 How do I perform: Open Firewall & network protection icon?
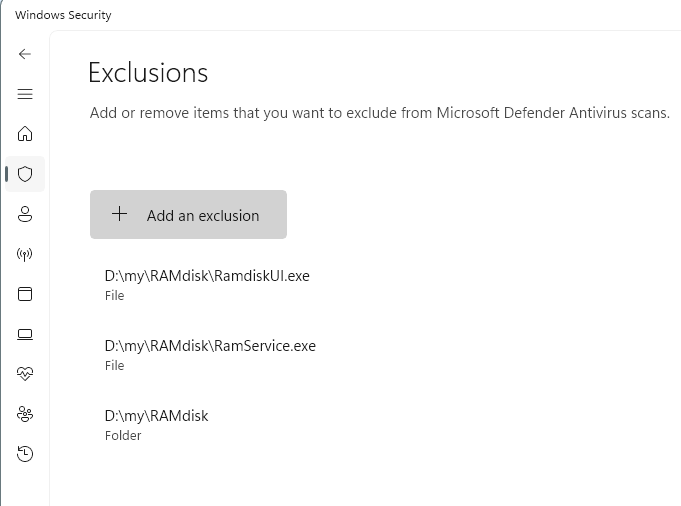[25, 254]
